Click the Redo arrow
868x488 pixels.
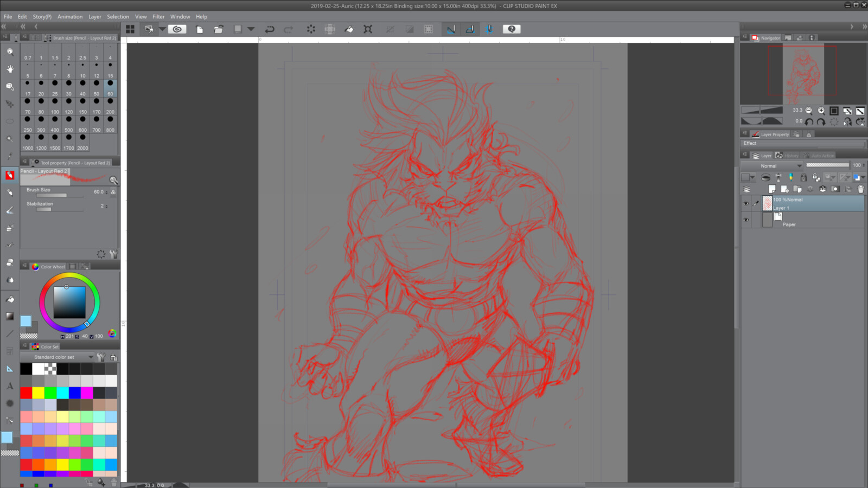[x=288, y=29]
